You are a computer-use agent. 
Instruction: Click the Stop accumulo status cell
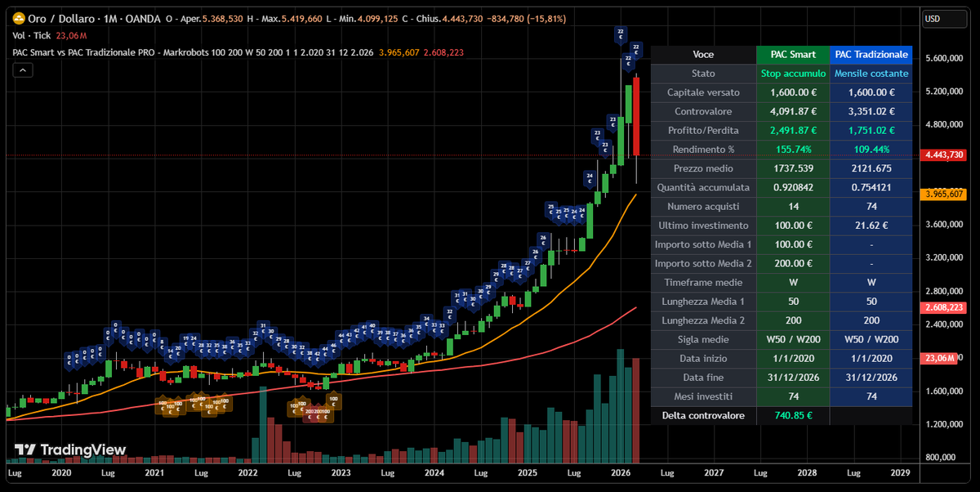coord(793,74)
